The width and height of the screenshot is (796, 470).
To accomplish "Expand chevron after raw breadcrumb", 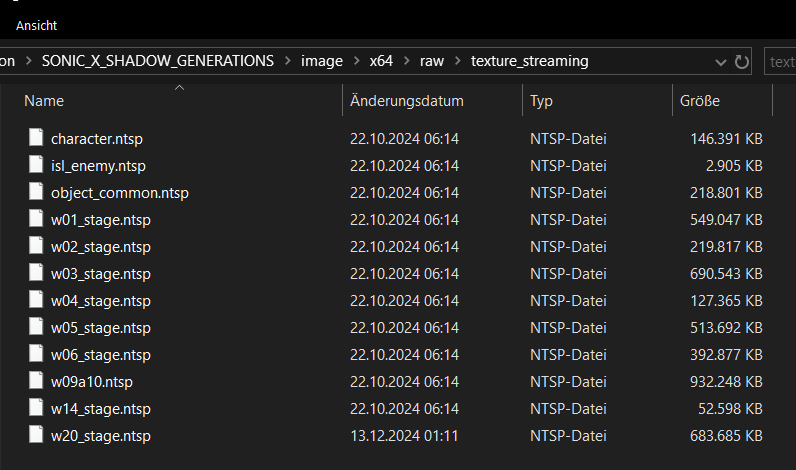I will click(457, 61).
